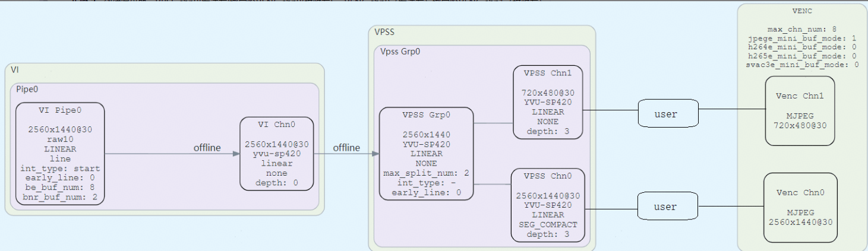The height and width of the screenshot is (251, 868).
Task: Click the VPSS container title
Action: click(x=384, y=31)
